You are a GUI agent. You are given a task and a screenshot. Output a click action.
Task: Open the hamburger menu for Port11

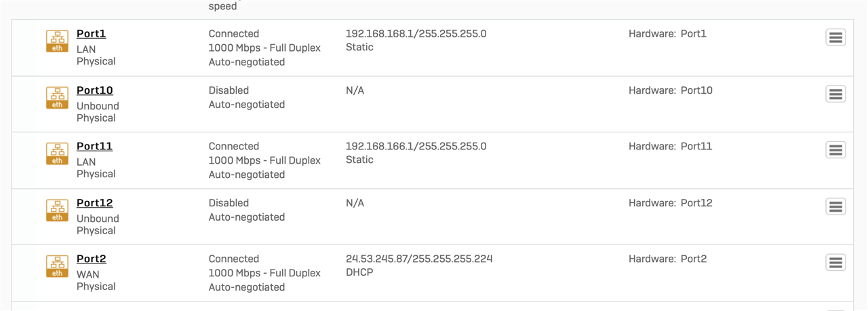(x=835, y=150)
